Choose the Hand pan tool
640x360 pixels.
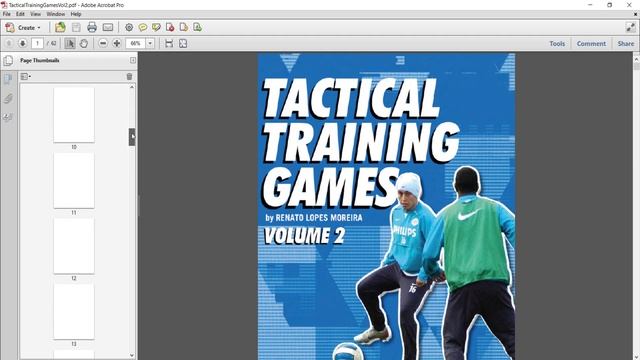click(84, 43)
